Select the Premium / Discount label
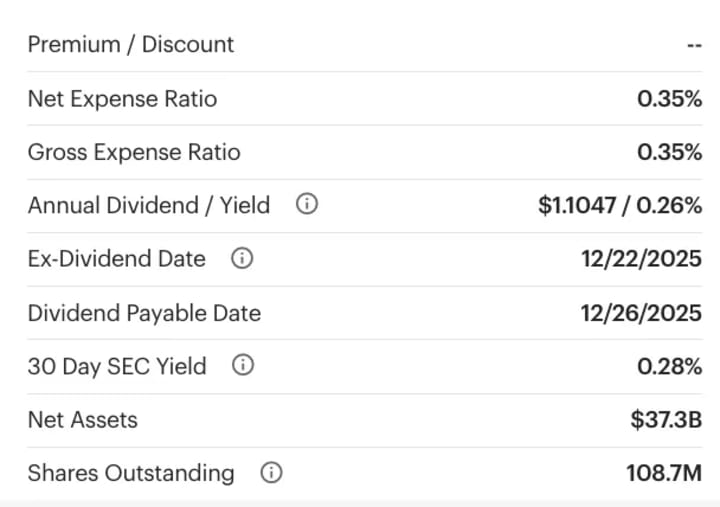720x507 pixels. [130, 44]
